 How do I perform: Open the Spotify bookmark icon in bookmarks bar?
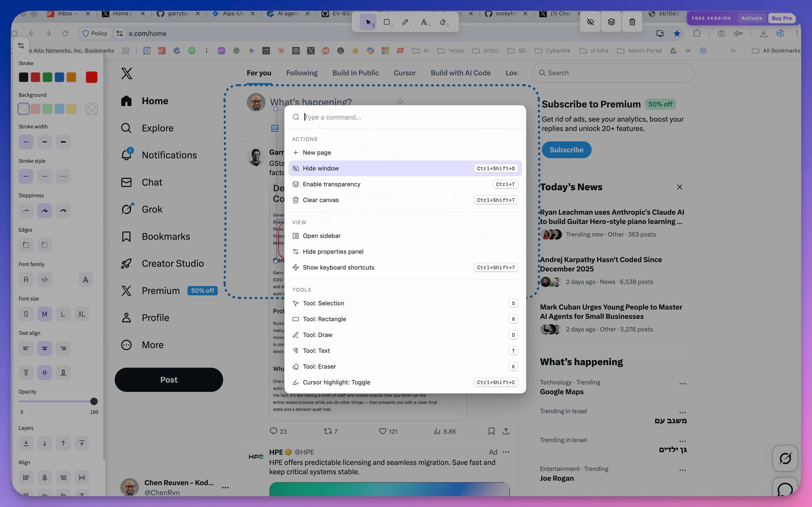point(191,51)
